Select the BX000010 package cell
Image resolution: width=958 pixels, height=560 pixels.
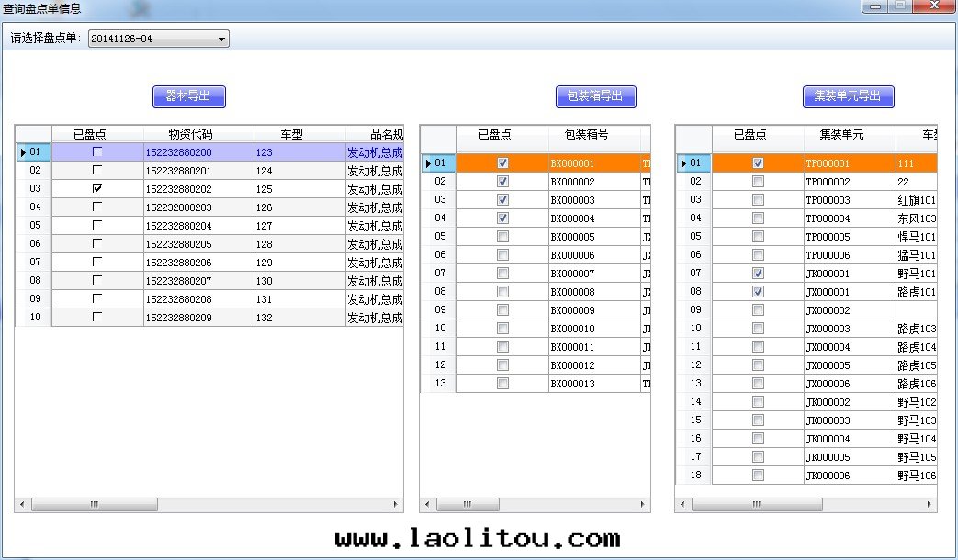tap(594, 328)
